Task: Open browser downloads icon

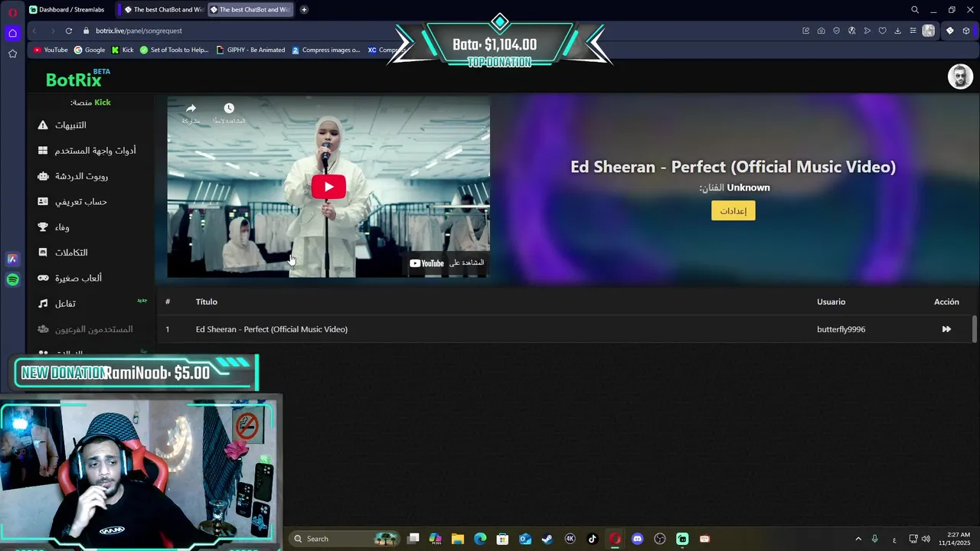Action: pyautogui.click(x=897, y=31)
